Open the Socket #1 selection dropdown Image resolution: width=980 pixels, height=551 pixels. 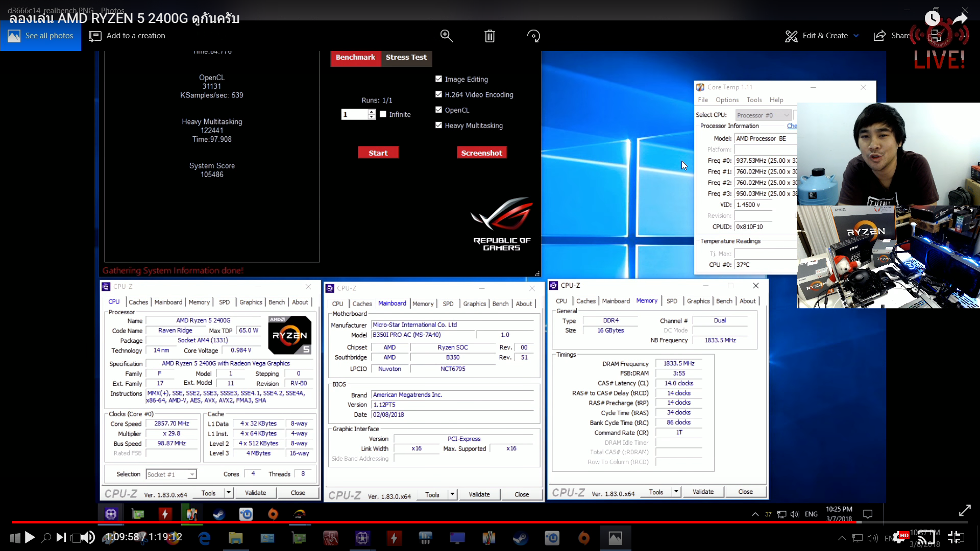(171, 474)
